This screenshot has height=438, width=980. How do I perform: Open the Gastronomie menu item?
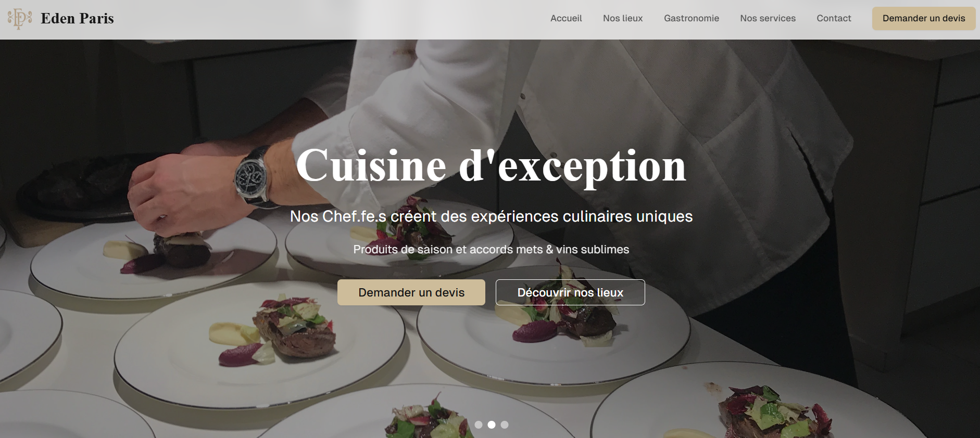[x=691, y=18]
